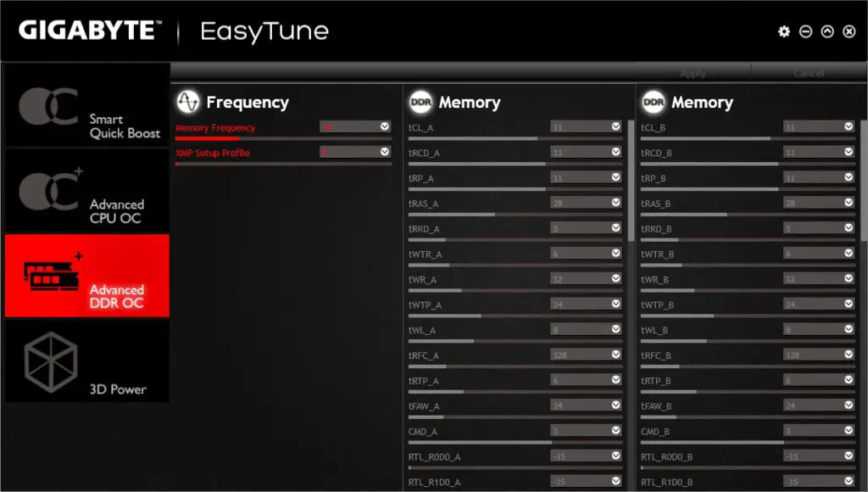Click the Frequency waveform icon
Image resolution: width=868 pixels, height=492 pixels.
click(x=187, y=102)
